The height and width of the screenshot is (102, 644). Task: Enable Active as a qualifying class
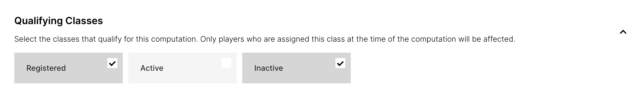(x=226, y=63)
